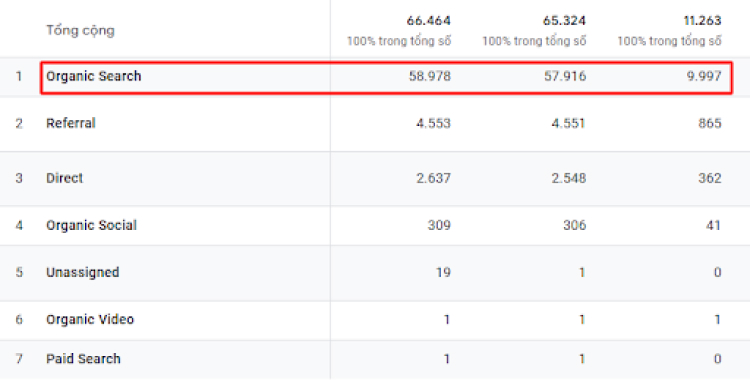Screen dimensions: 750x384
Task: Click the Organic Social value 309
Action: coord(439,225)
